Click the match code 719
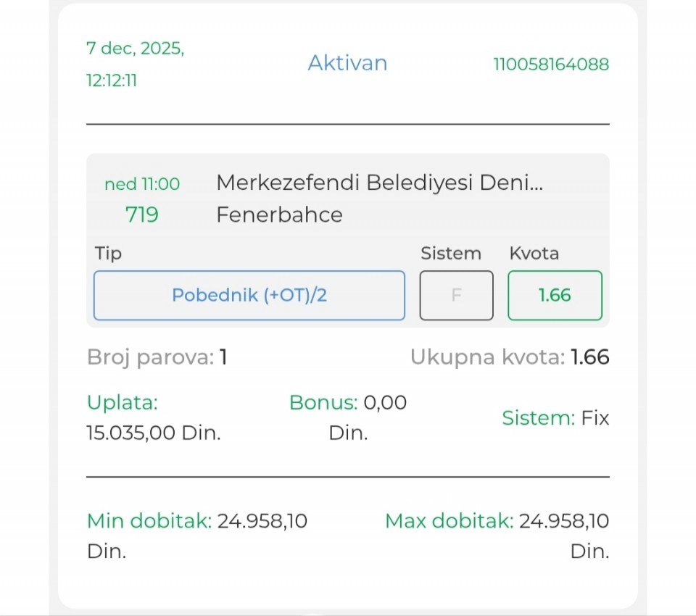This screenshot has height=616, width=696. pyautogui.click(x=141, y=215)
